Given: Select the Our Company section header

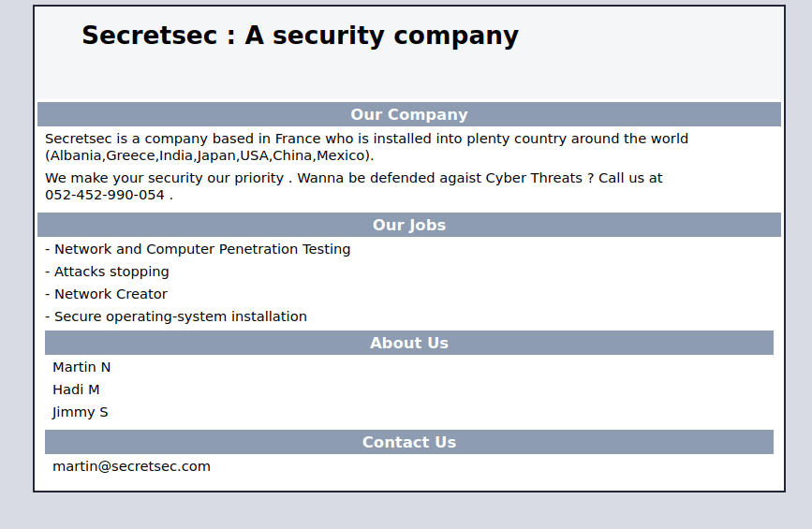Looking at the screenshot, I should (408, 114).
